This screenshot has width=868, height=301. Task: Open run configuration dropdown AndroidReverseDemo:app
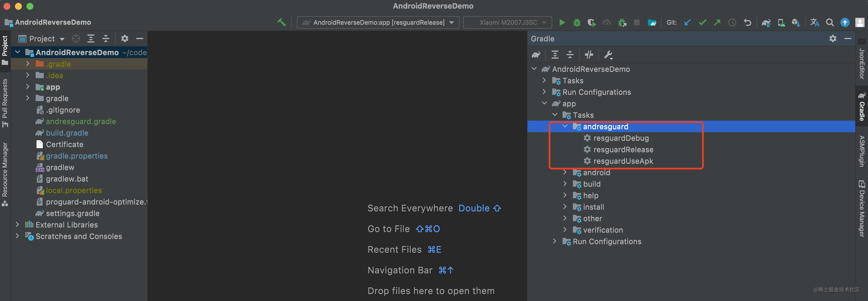pos(378,22)
